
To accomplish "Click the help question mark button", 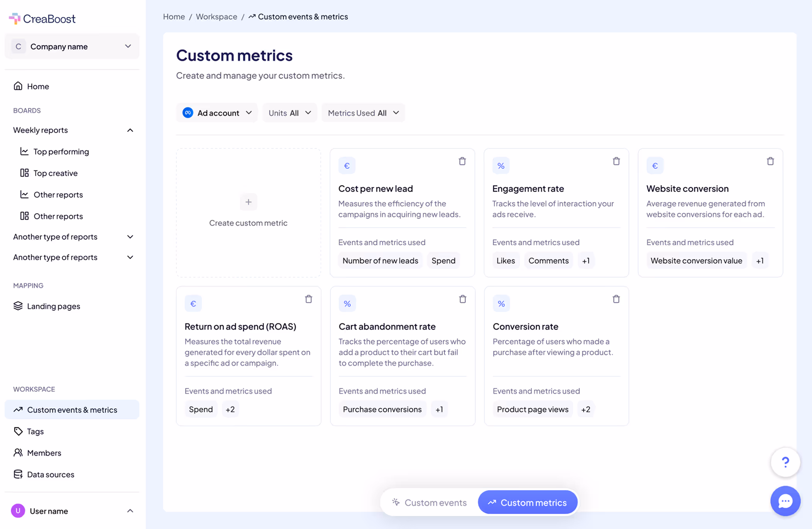I will [785, 462].
